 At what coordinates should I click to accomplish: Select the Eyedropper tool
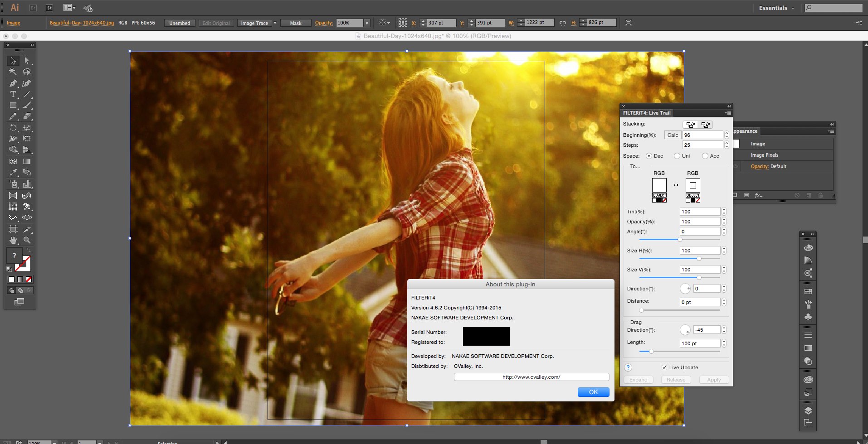[13, 173]
